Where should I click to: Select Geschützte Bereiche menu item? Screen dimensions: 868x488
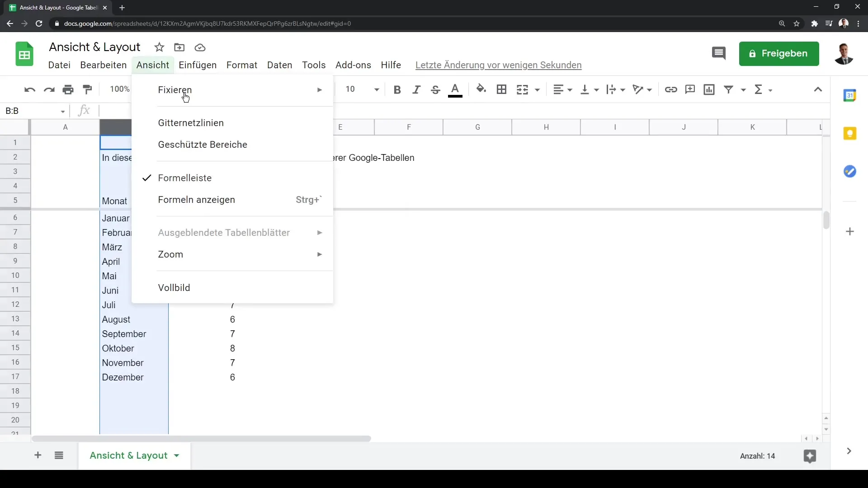click(x=232, y=145)
